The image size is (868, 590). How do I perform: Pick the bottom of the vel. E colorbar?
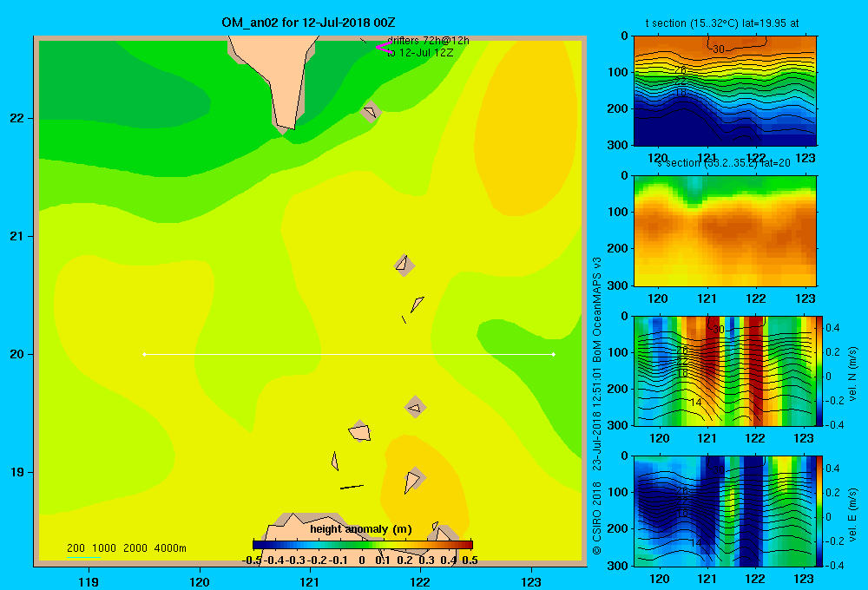pyautogui.click(x=820, y=561)
